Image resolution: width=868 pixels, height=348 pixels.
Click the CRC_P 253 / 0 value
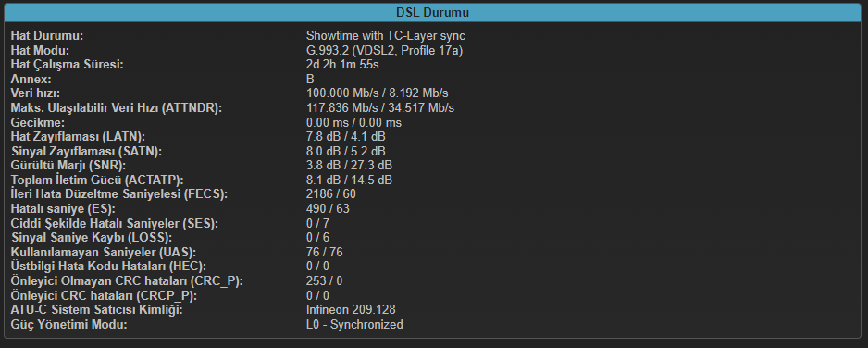click(325, 281)
